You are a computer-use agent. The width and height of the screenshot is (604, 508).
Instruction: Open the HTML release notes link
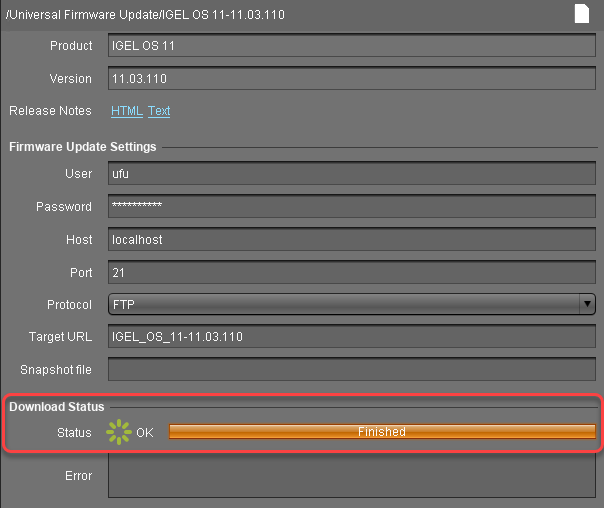(x=126, y=111)
